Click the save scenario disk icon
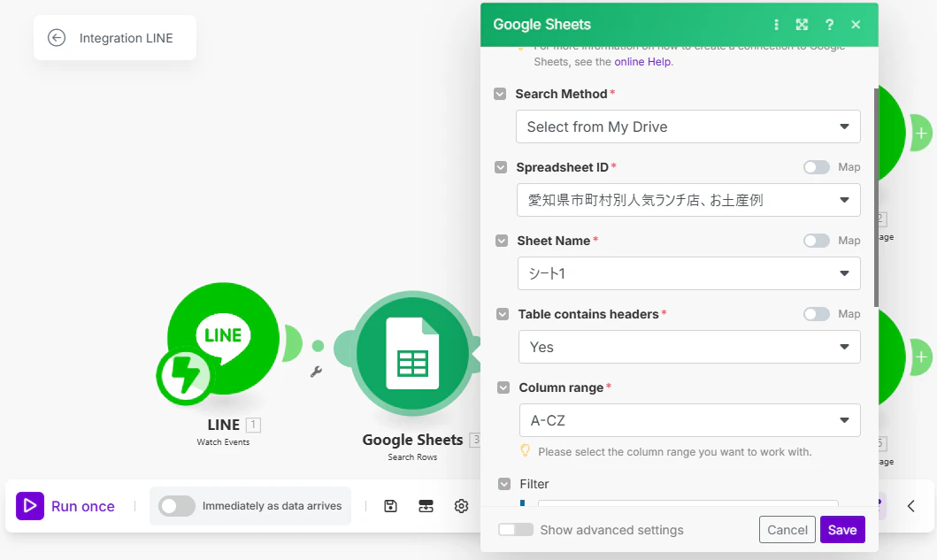The width and height of the screenshot is (937, 560). [x=390, y=506]
